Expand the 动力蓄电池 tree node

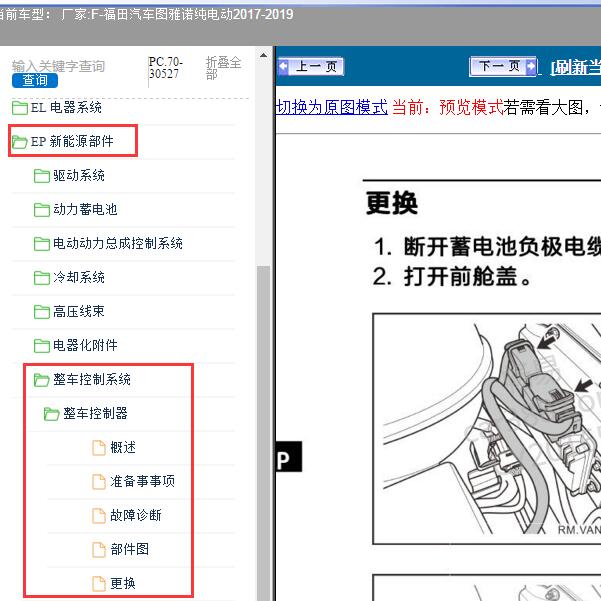pos(85,209)
